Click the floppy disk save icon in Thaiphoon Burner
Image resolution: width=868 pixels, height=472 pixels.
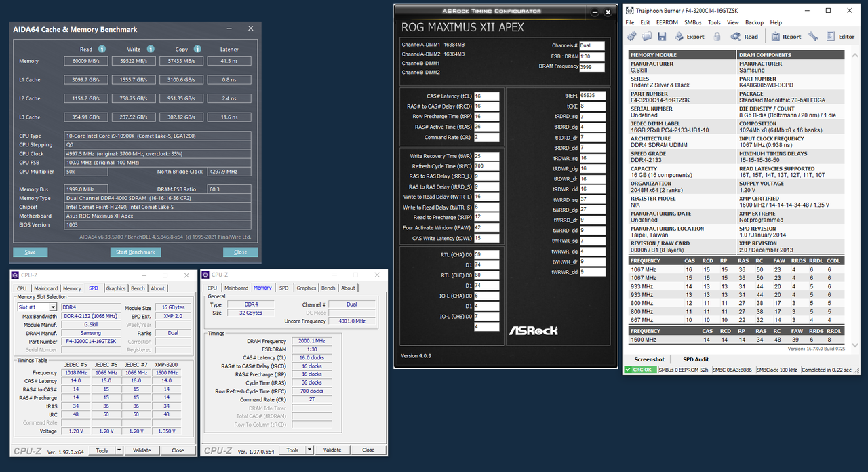tap(662, 36)
